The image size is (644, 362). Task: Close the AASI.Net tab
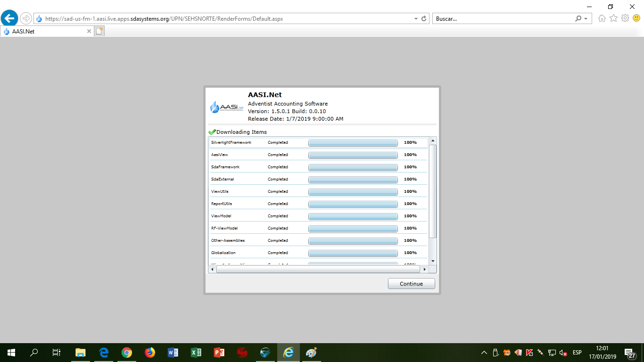(x=89, y=32)
